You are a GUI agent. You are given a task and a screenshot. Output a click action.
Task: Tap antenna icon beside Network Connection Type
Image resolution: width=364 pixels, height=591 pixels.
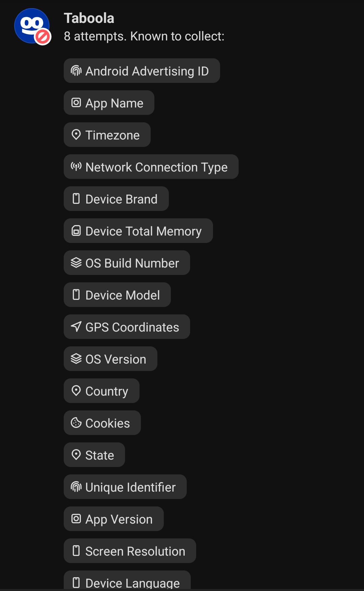(76, 166)
